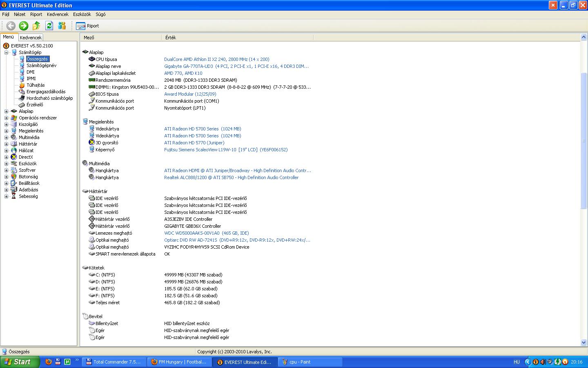Switch to the Kedvencek tab in sidebar
The width and height of the screenshot is (588, 368).
(31, 37)
